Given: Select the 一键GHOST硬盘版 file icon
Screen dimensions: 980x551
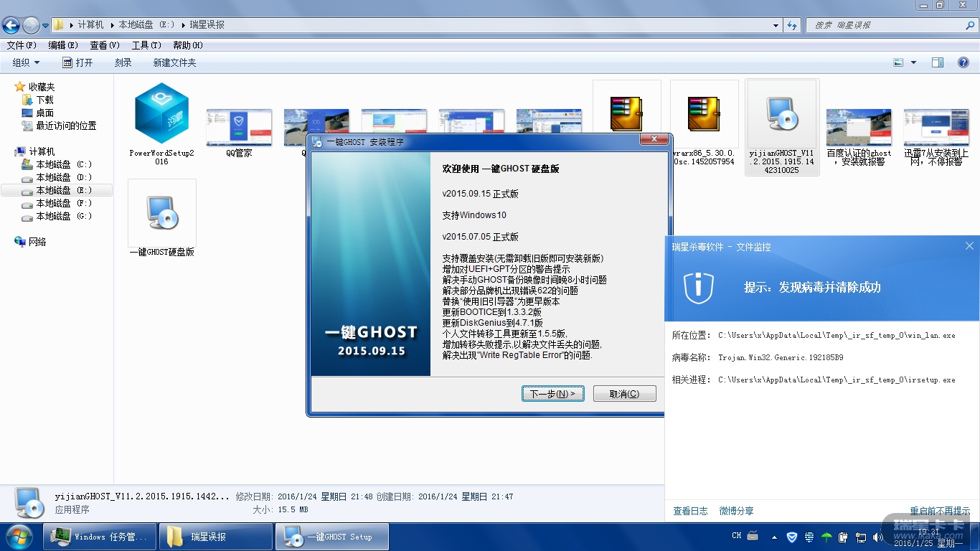Looking at the screenshot, I should click(161, 218).
